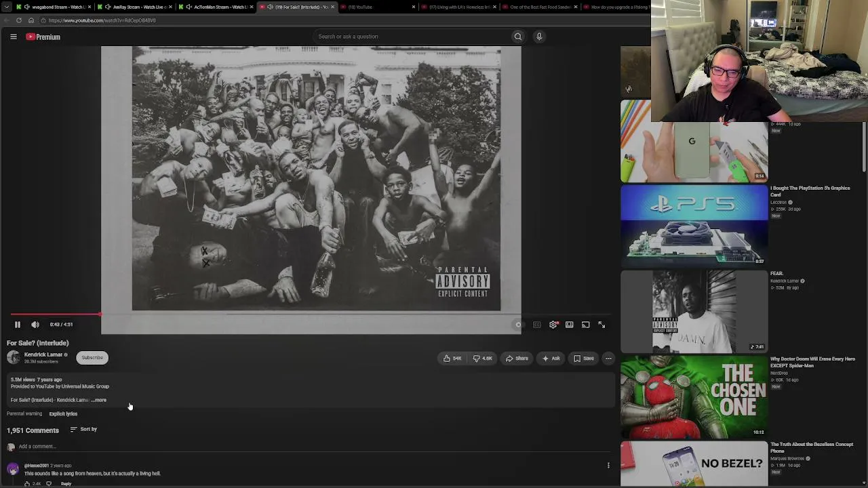The image size is (868, 488).
Task: Open the YouTube guide hamburger menu
Action: coord(14,37)
